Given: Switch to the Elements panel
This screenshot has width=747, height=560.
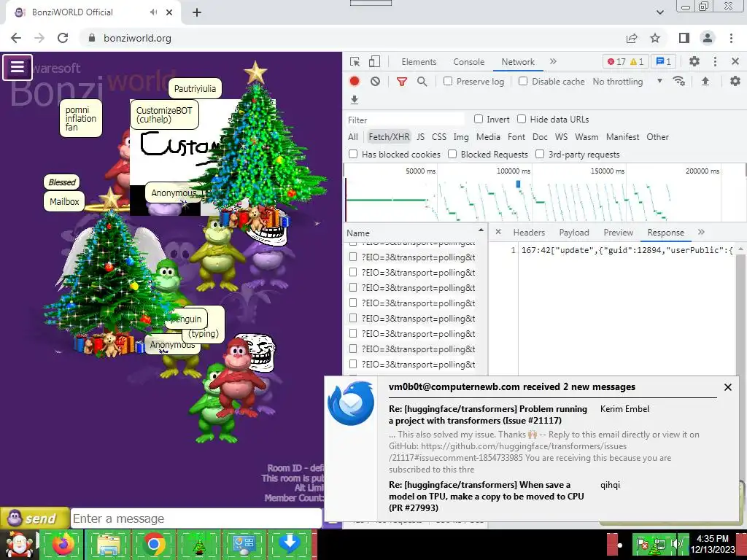Looking at the screenshot, I should point(419,62).
